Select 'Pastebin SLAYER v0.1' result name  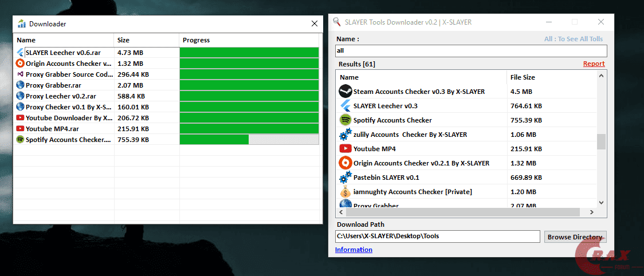click(x=386, y=178)
